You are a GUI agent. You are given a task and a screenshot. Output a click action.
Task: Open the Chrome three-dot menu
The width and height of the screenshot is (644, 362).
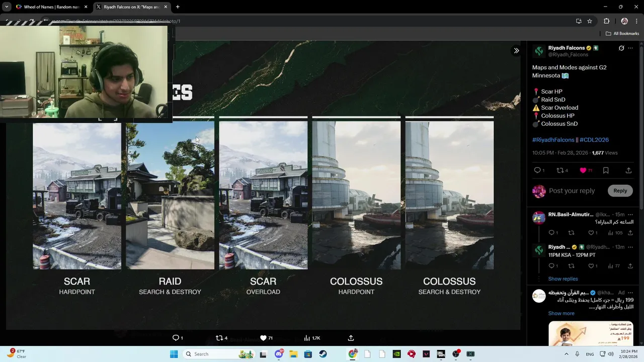coord(636,21)
